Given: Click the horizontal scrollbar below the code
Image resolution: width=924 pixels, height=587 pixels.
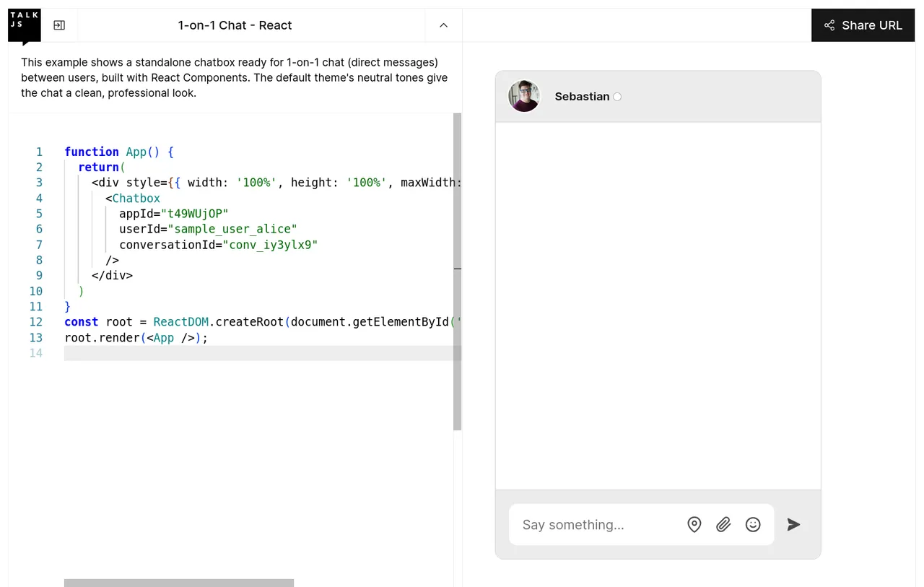Looking at the screenshot, I should tap(178, 582).
